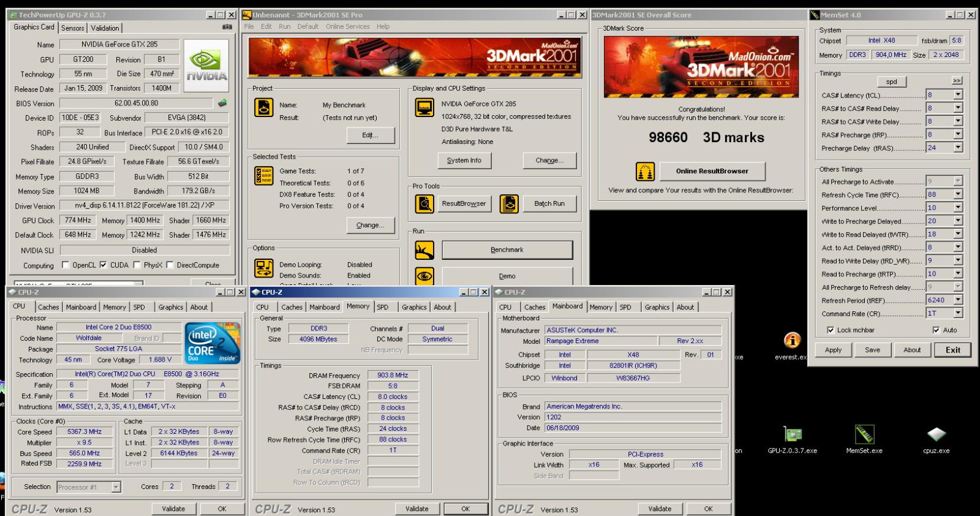
Task: Click the Save button in MemSet
Action: click(x=872, y=350)
